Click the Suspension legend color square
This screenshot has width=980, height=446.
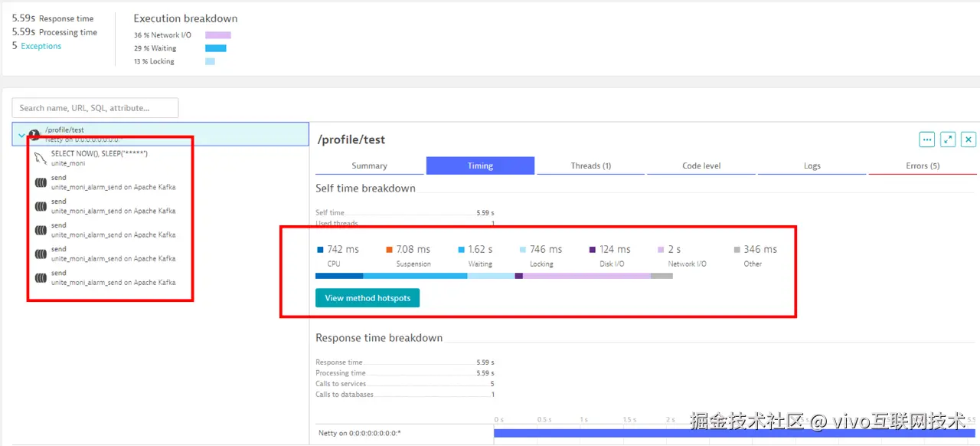[390, 250]
